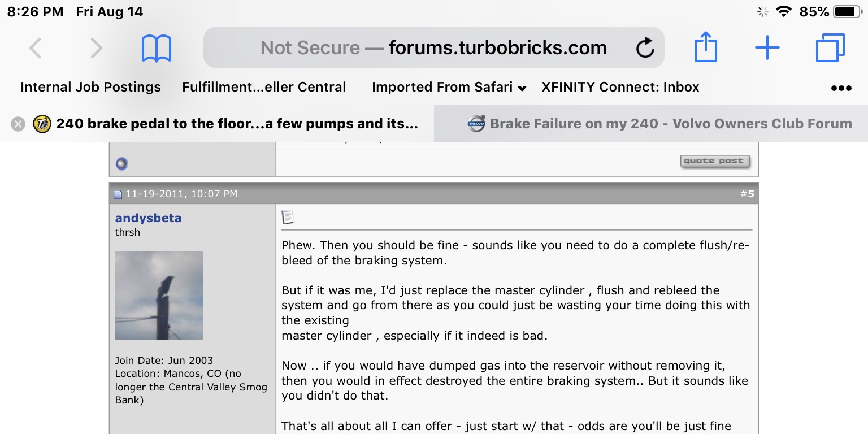Open the andysbeta user profile link
The width and height of the screenshot is (868, 434).
pyautogui.click(x=149, y=218)
